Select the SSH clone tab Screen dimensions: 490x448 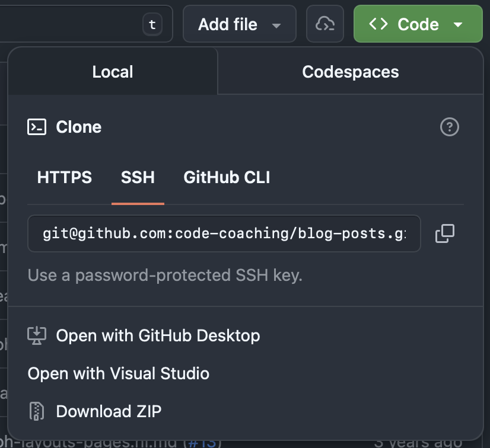click(x=138, y=177)
